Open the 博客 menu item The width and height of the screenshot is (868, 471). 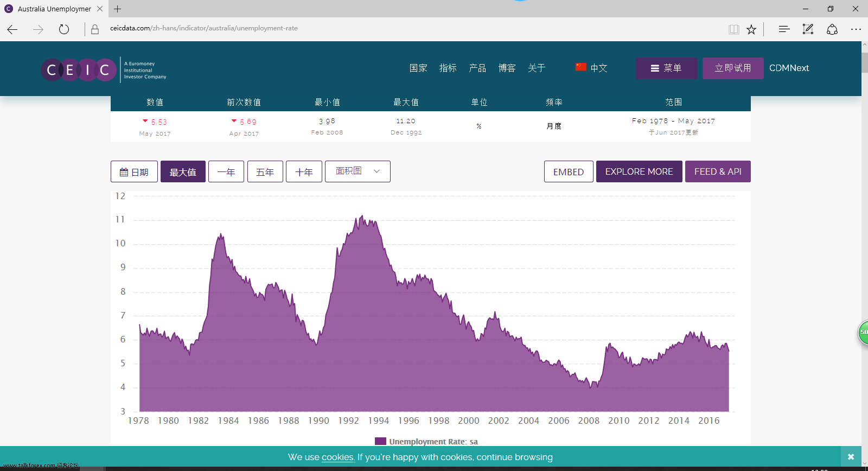click(x=507, y=68)
